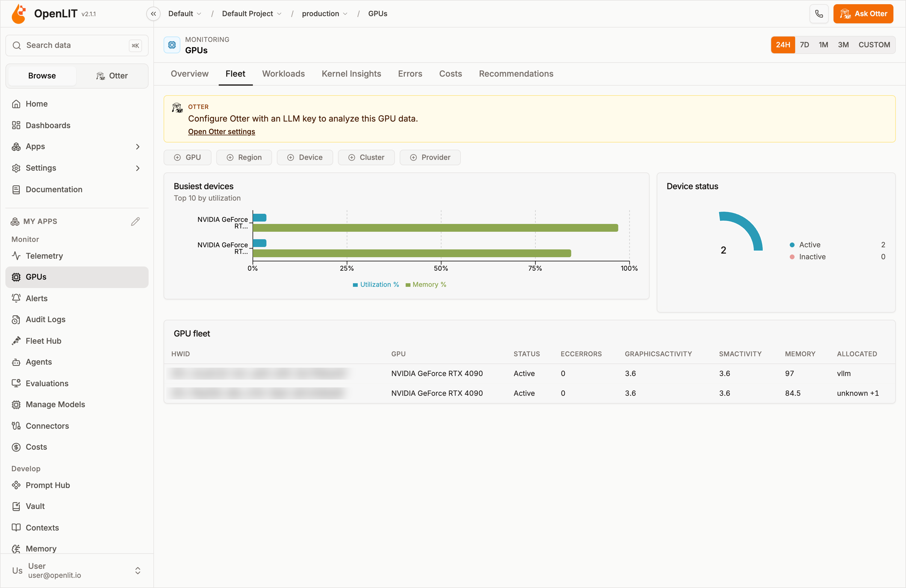
Task: Open the Default organization dropdown
Action: [x=185, y=14]
